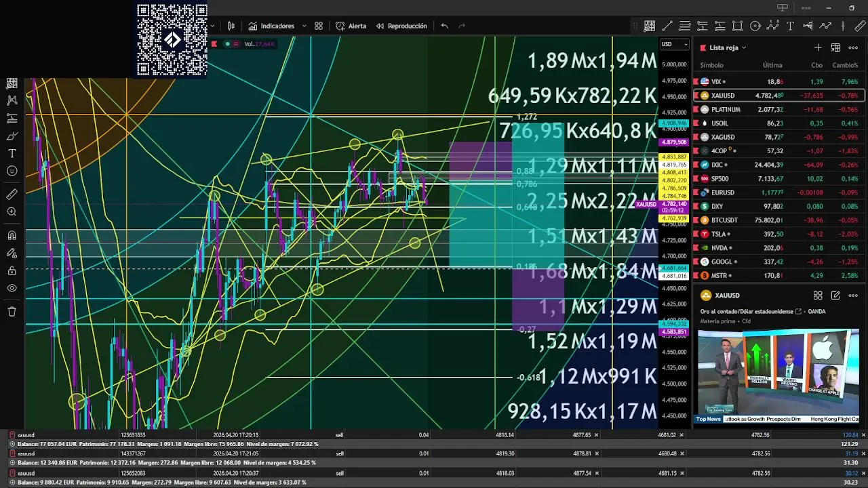Screen dimensions: 868x488
Task: Open the Indicadores menu
Action: [271, 26]
